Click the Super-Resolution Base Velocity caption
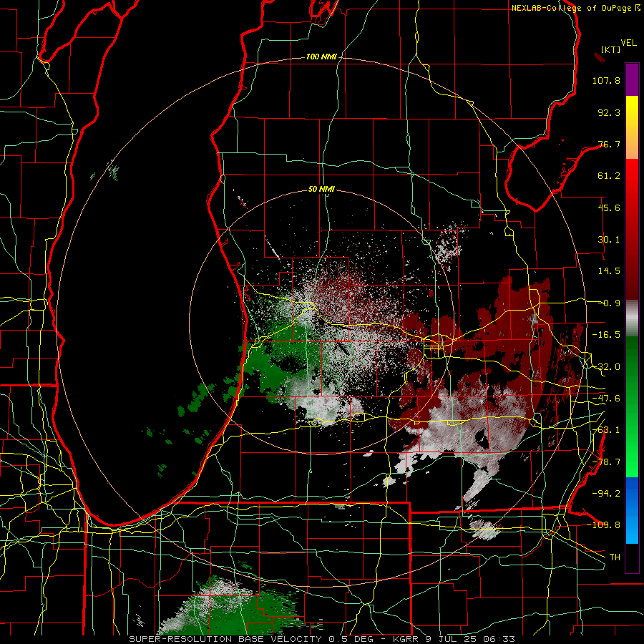This screenshot has width=644, height=644. coord(321,639)
